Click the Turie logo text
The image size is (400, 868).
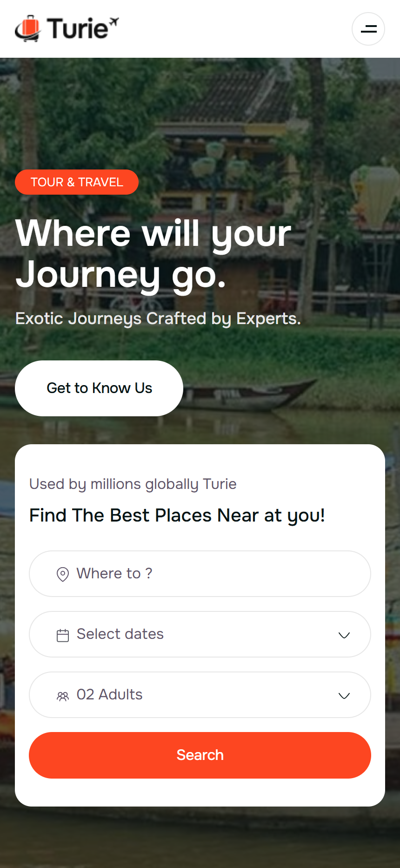point(78,29)
